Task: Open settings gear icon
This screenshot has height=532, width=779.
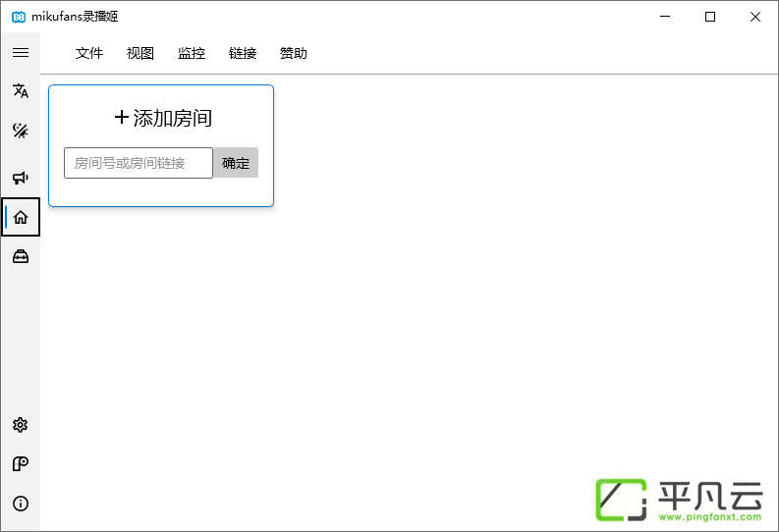Action: pos(21,425)
